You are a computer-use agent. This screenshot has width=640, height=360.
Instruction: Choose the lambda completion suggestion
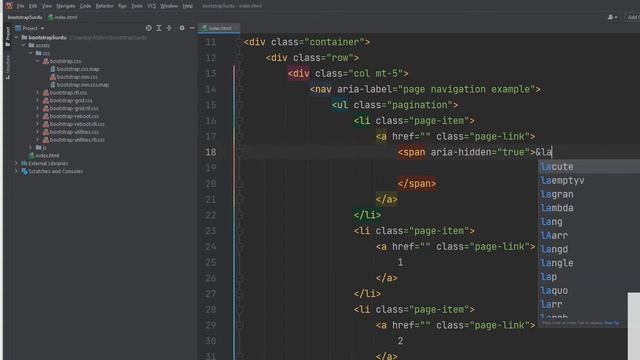[x=589, y=208]
